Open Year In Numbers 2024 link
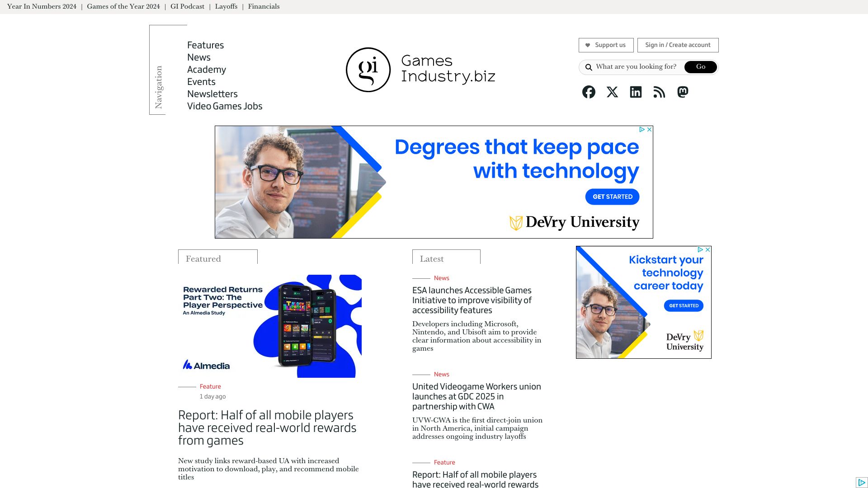868x488 pixels. (42, 7)
